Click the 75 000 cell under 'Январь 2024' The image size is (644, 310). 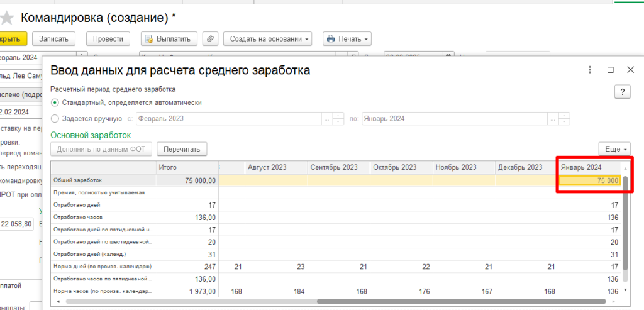click(590, 180)
